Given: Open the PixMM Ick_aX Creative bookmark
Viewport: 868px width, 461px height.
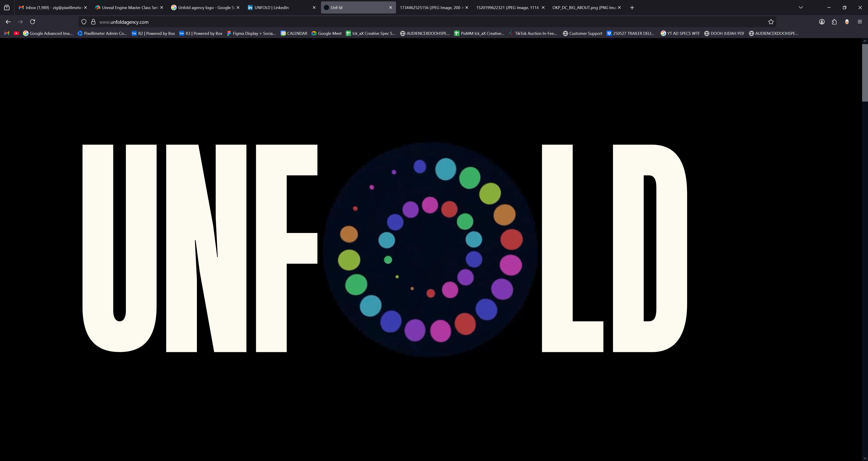Looking at the screenshot, I should tap(479, 33).
